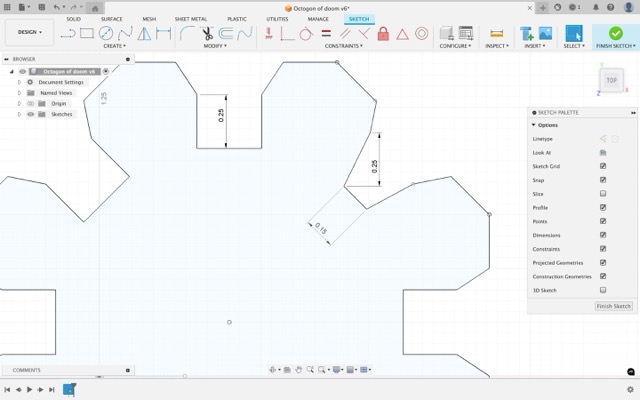Switch to the SHEET METAL tab
The image size is (640, 400).
click(191, 19)
